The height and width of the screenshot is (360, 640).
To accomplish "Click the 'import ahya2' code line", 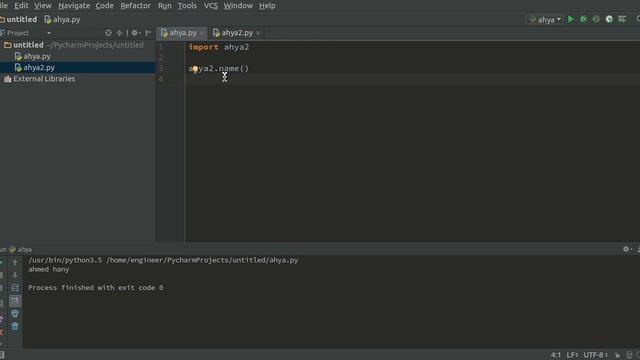I will (218, 47).
